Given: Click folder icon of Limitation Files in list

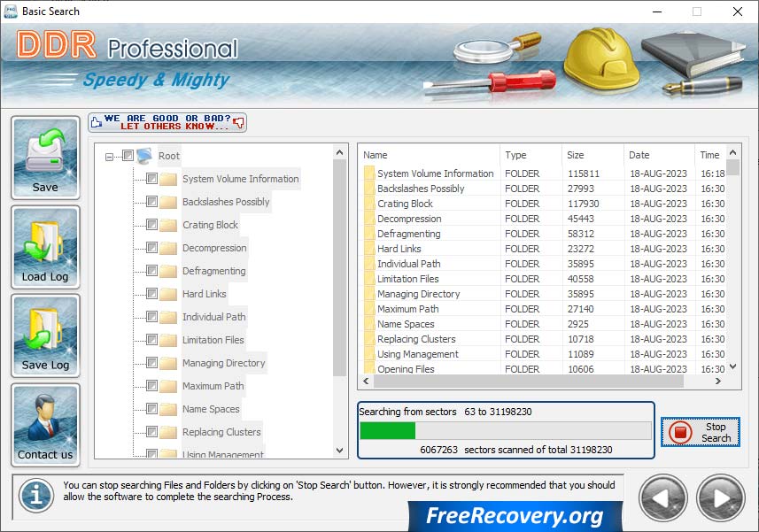Looking at the screenshot, I should tap(369, 279).
